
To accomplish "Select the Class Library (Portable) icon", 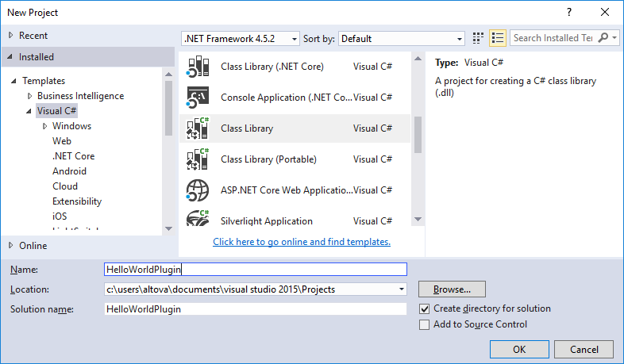I will [x=197, y=159].
